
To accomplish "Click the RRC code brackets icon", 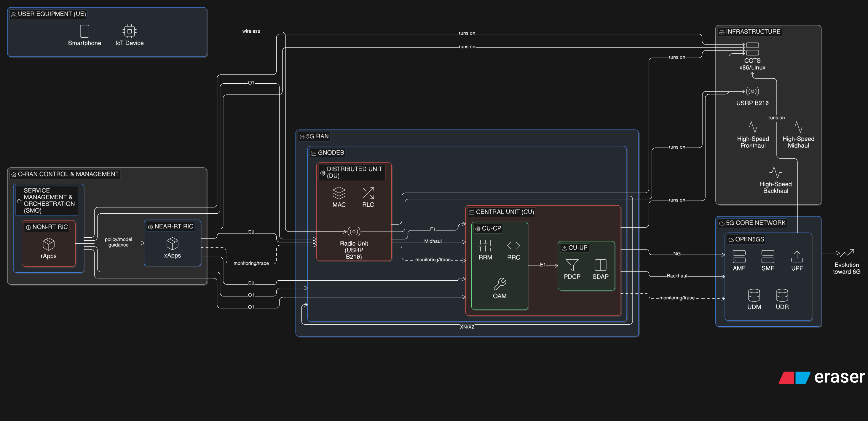I will click(513, 246).
